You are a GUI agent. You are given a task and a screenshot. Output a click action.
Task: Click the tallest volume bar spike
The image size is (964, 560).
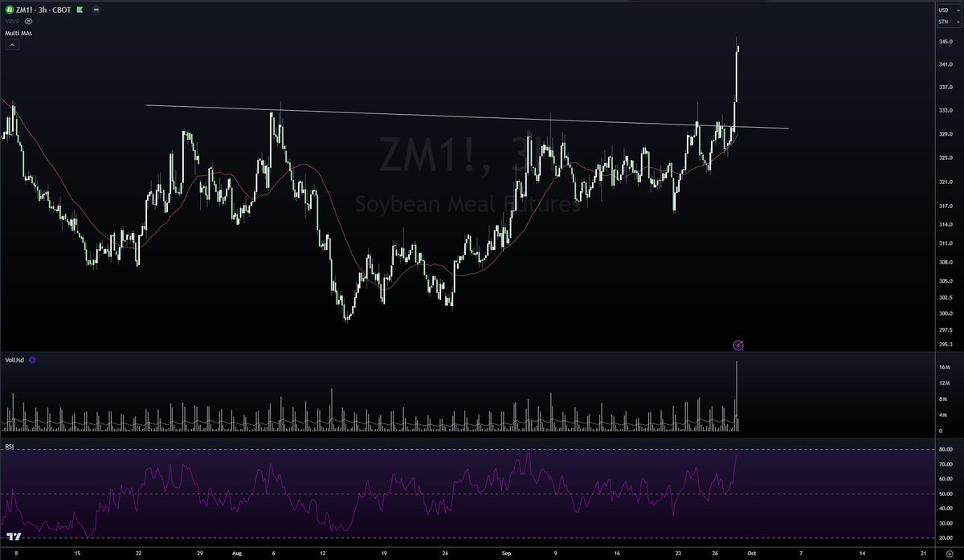coord(737,398)
